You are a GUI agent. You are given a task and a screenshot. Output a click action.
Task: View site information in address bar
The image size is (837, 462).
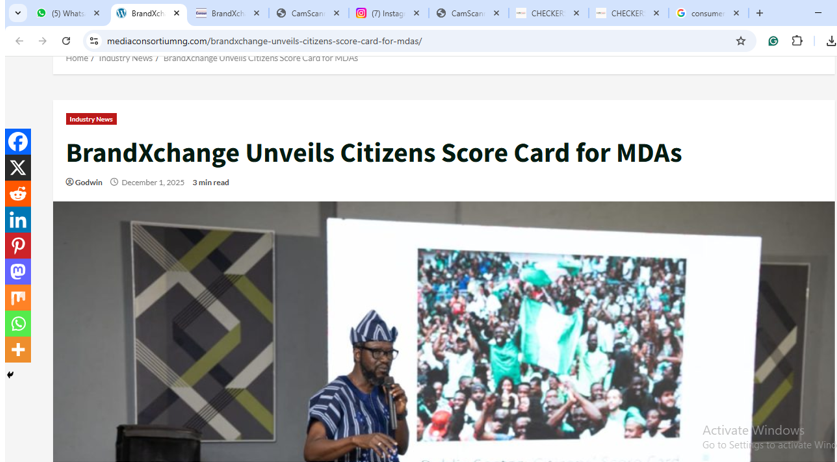tap(94, 41)
